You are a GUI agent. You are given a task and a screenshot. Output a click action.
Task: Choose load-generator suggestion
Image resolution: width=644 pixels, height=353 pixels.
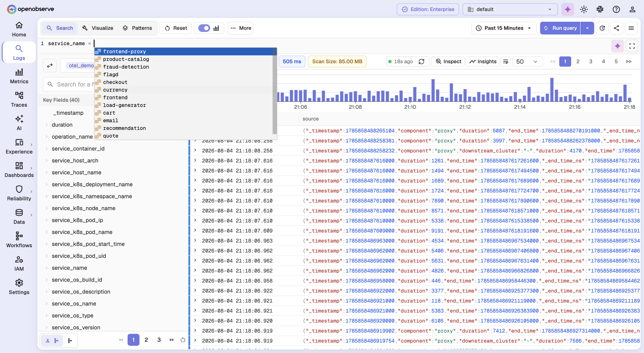(184, 105)
